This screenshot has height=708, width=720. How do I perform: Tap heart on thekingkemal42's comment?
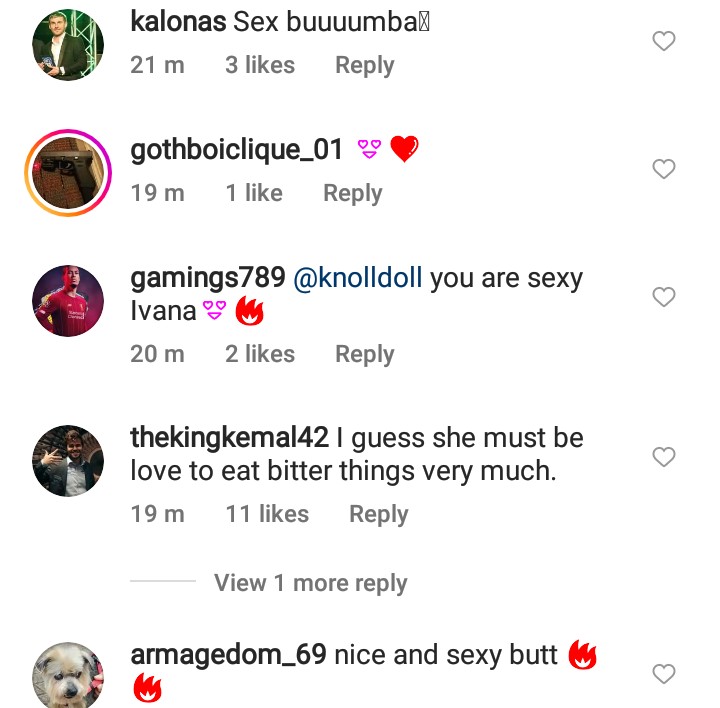(x=663, y=457)
